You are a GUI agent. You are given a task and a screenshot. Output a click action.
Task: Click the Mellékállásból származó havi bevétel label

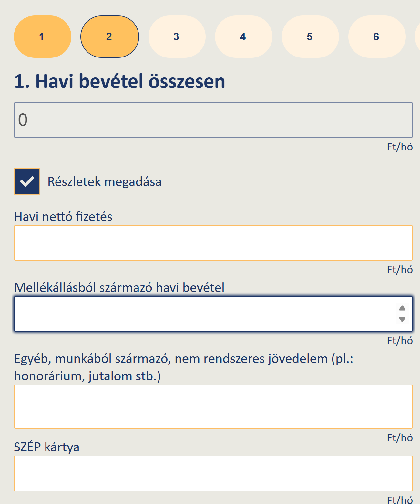coord(119,288)
